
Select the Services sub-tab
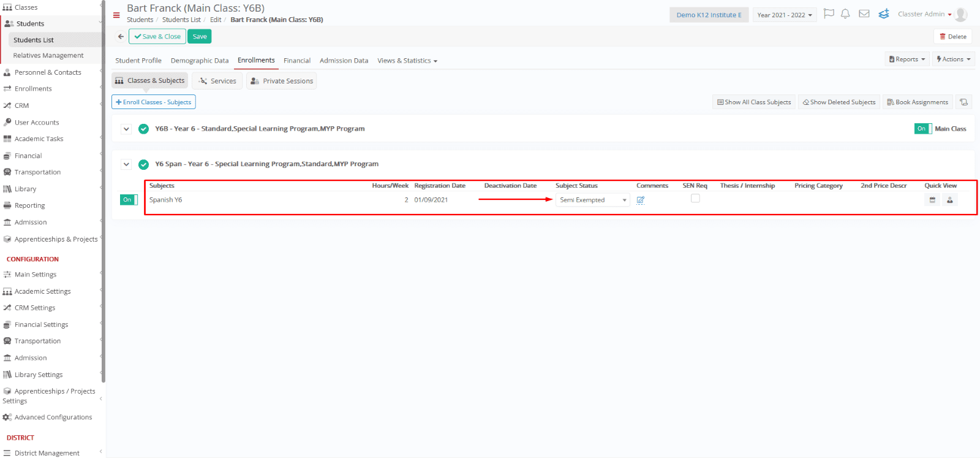(x=217, y=81)
